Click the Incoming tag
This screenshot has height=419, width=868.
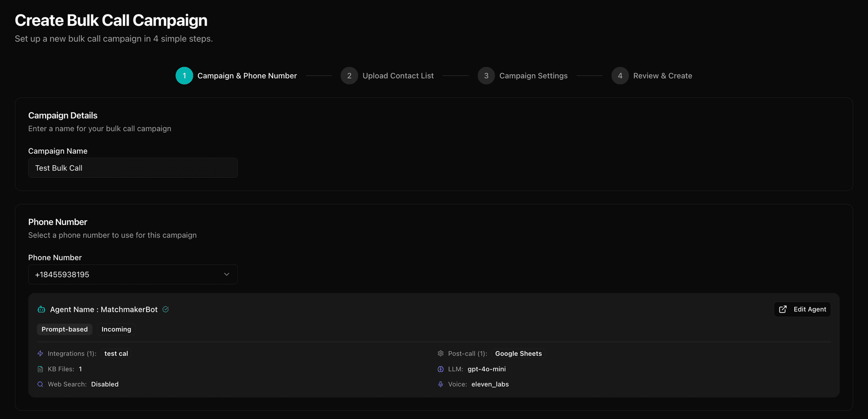point(116,329)
